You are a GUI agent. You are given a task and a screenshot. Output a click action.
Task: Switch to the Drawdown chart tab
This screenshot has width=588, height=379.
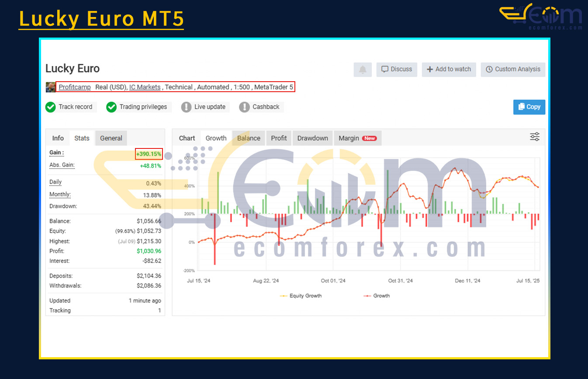coord(313,138)
